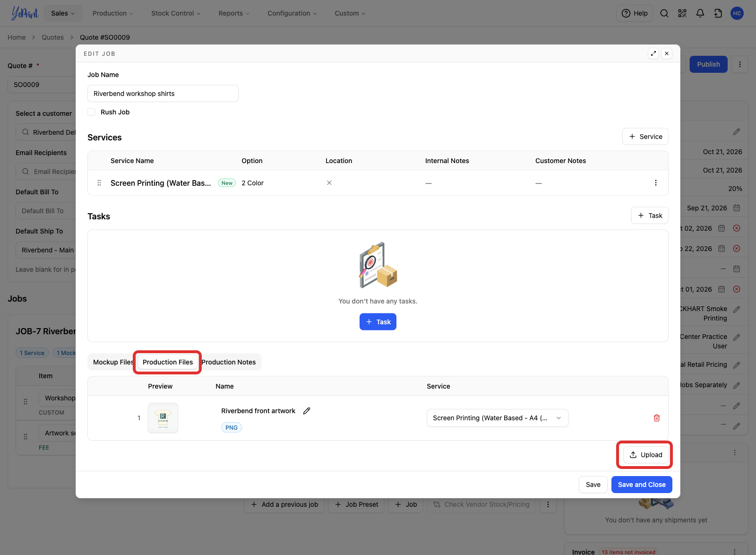This screenshot has height=555, width=756.
Task: Toggle the Rush Job checkbox
Action: (x=91, y=112)
